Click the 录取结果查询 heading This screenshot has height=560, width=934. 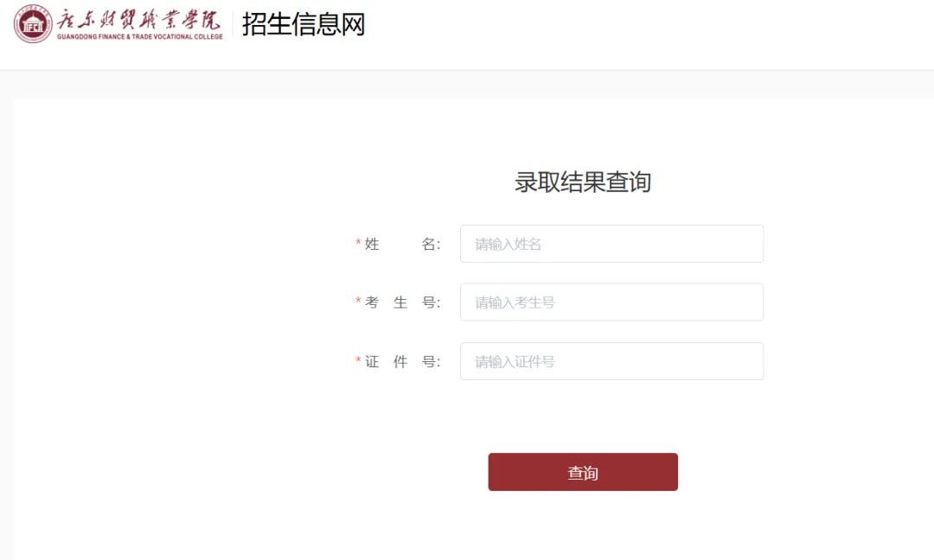(582, 182)
